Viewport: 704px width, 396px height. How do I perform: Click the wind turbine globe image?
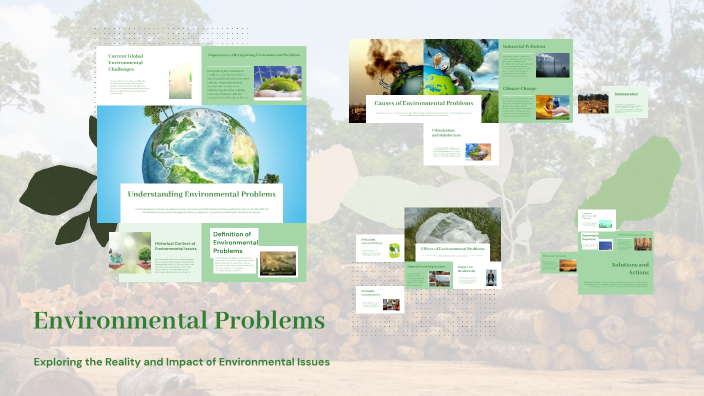pos(277,83)
